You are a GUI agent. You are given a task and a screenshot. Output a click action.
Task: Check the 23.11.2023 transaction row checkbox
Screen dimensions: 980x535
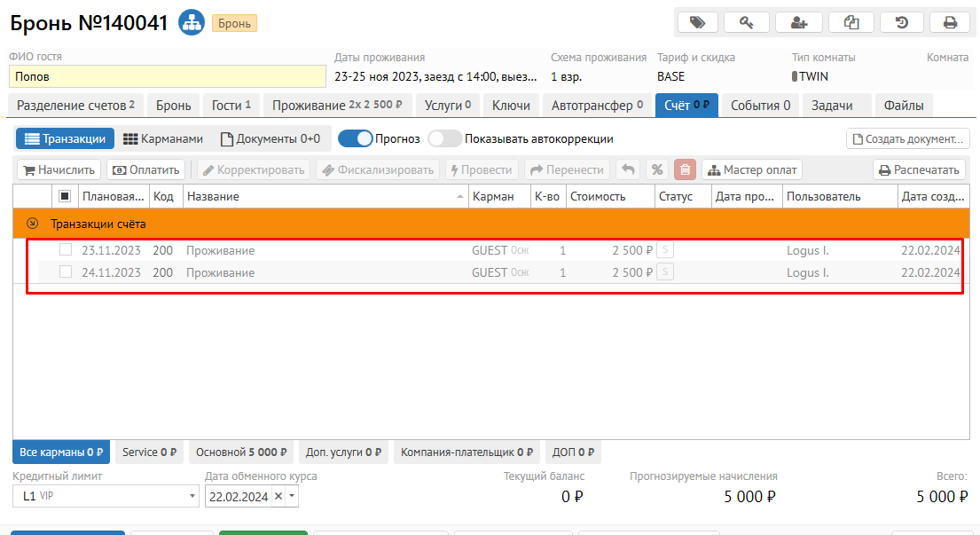(x=65, y=250)
